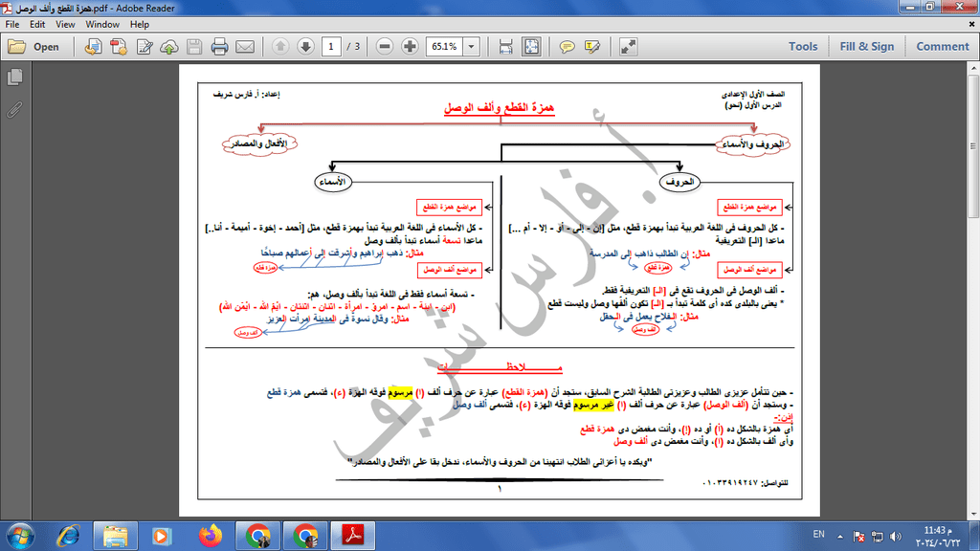Show hidden tray icons arrow

[x=840, y=536]
